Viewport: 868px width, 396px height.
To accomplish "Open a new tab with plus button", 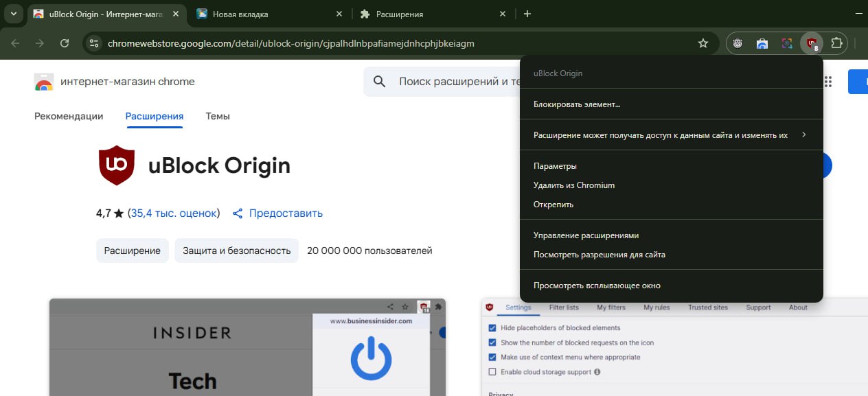I will pyautogui.click(x=527, y=14).
